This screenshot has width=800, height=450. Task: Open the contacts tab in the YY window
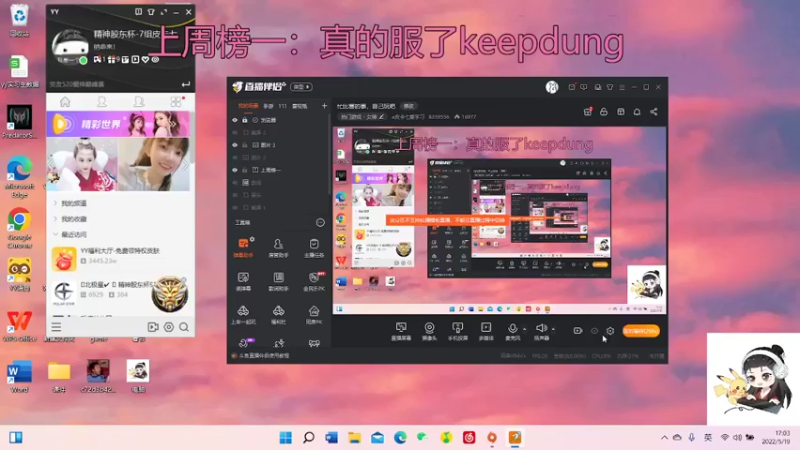102,102
